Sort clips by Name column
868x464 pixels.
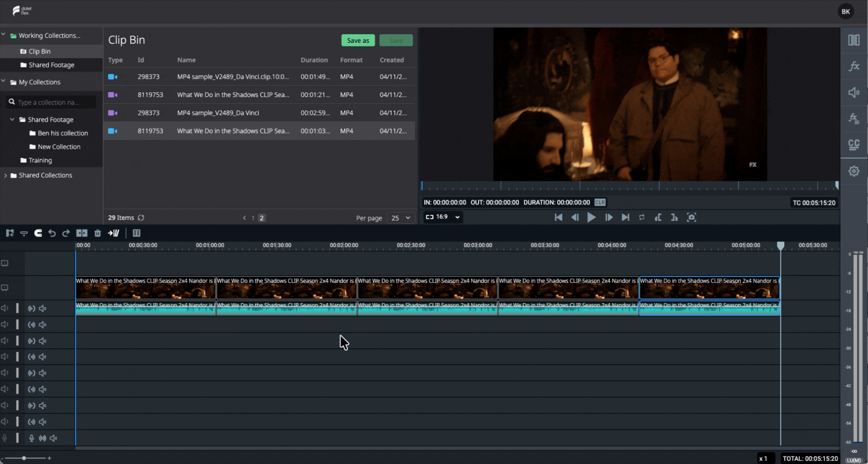tap(186, 60)
